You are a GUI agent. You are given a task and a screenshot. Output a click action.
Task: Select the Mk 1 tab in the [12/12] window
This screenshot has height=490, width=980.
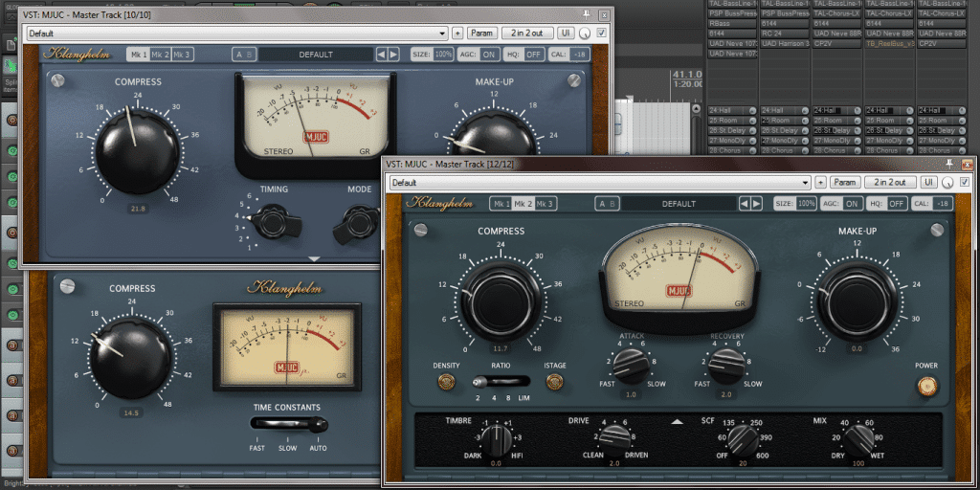pyautogui.click(x=501, y=204)
